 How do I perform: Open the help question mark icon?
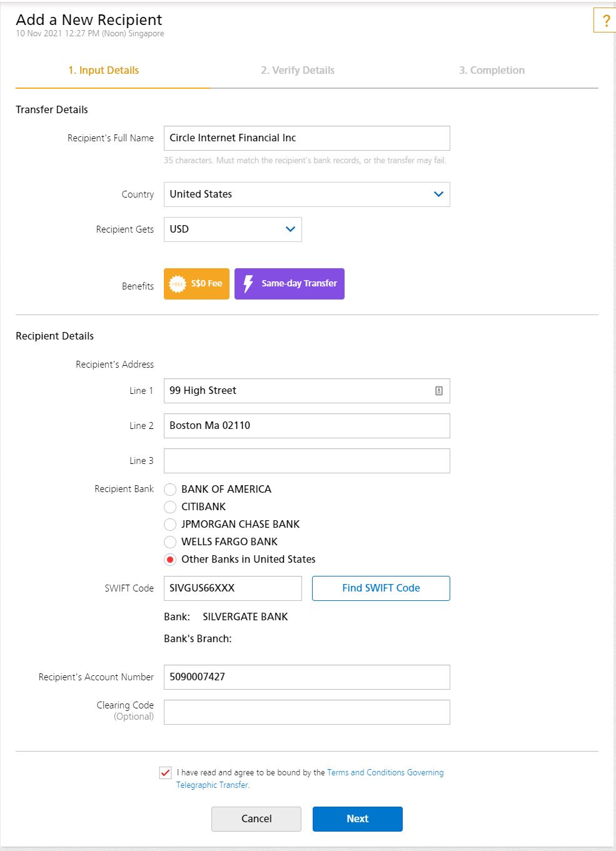coord(605,20)
